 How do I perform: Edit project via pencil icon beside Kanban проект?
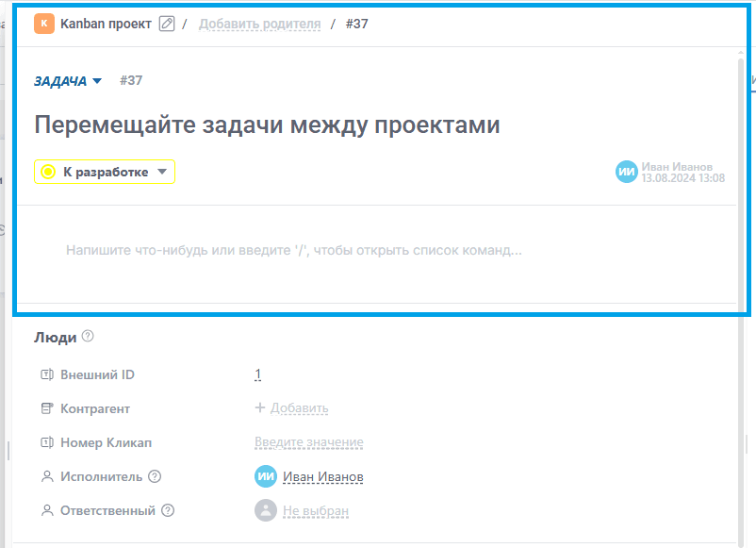[x=167, y=24]
